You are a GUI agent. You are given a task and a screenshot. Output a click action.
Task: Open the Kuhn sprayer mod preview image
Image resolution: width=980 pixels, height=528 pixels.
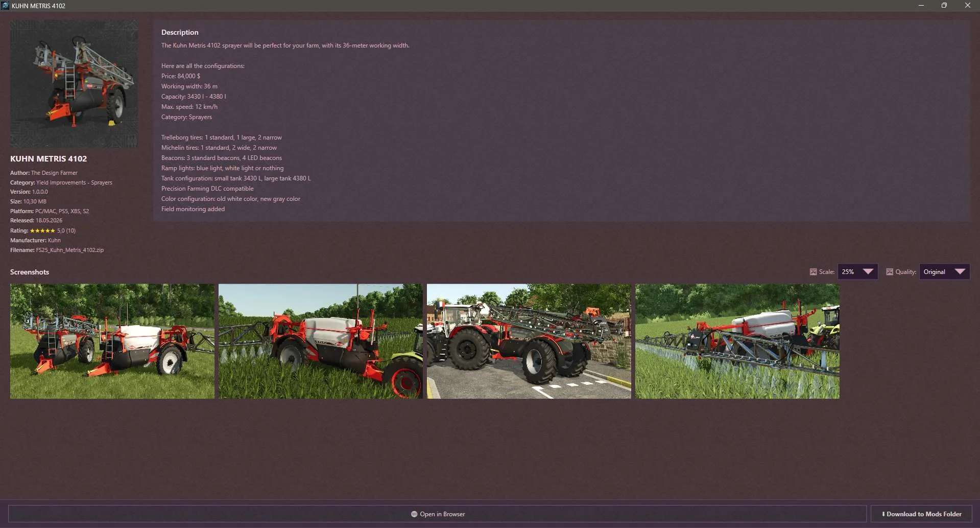(74, 84)
